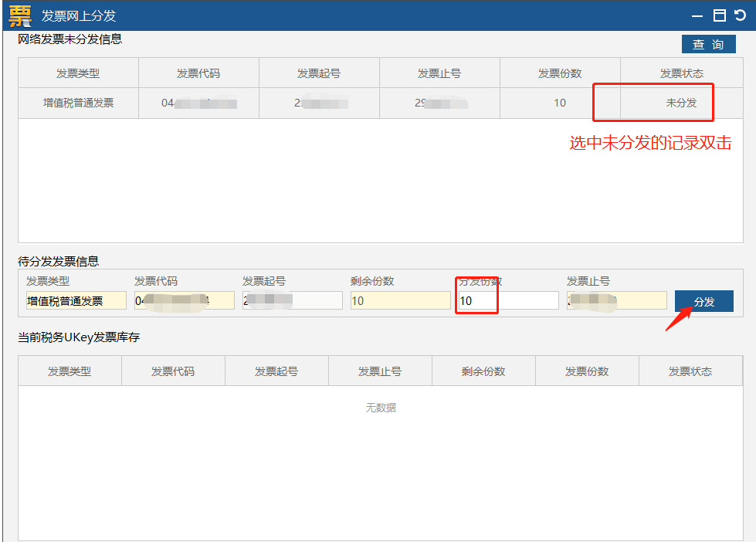This screenshot has width=756, height=542.
Task: Click the 发票止号 cell in undistributed row
Action: coord(439,103)
